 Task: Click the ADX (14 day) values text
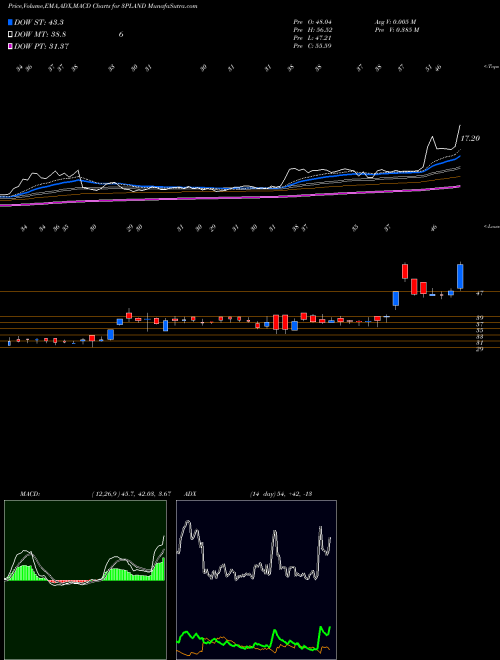pos(281,494)
